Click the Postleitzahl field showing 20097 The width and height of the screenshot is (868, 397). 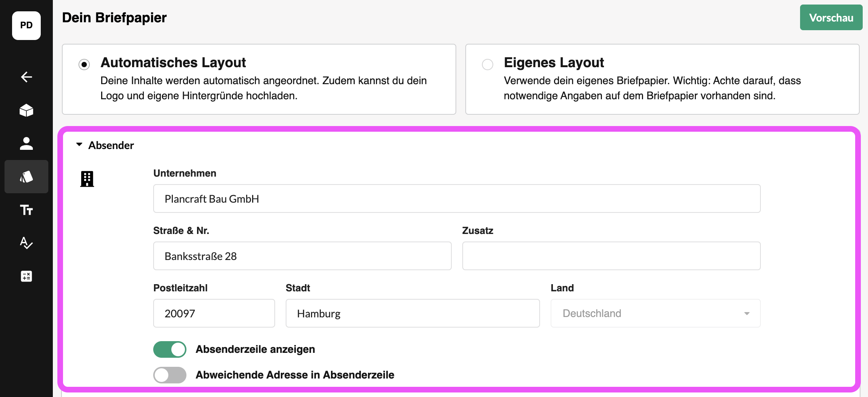(214, 313)
